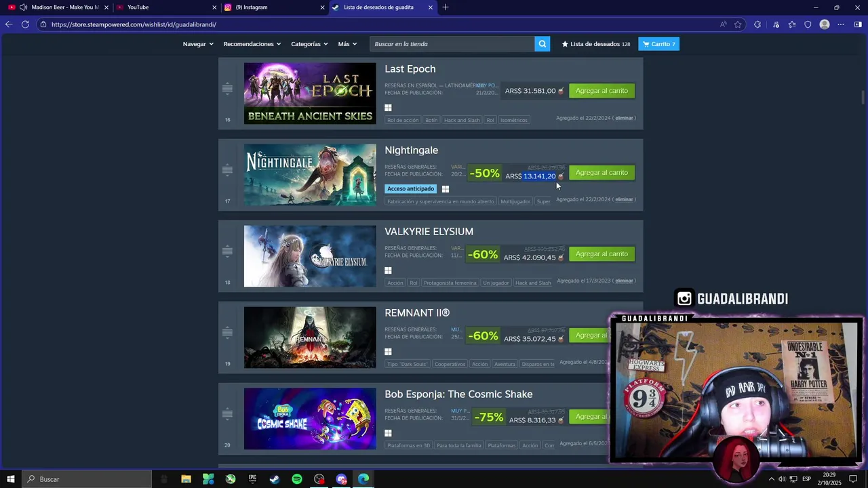Click the Nightingale title
868x488 pixels.
[412, 150]
